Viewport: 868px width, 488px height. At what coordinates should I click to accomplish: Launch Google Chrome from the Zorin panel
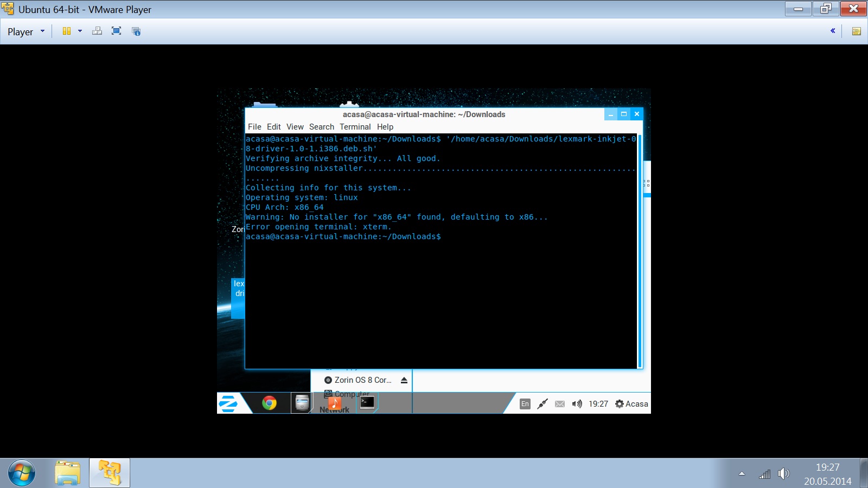269,403
